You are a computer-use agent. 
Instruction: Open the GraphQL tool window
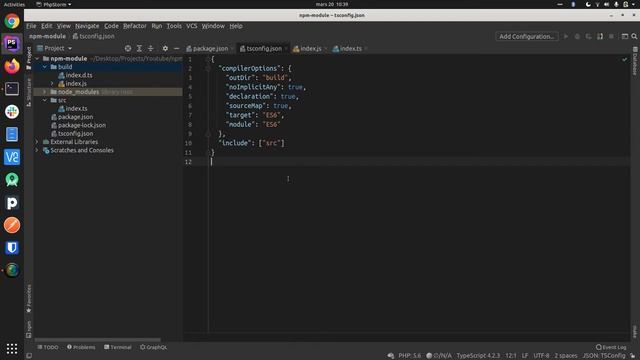click(x=153, y=347)
